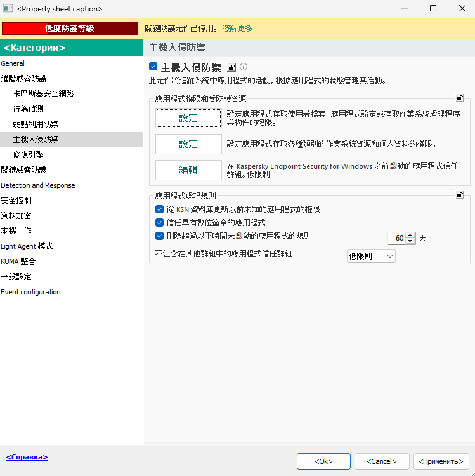Click the 60 days input field

point(396,238)
